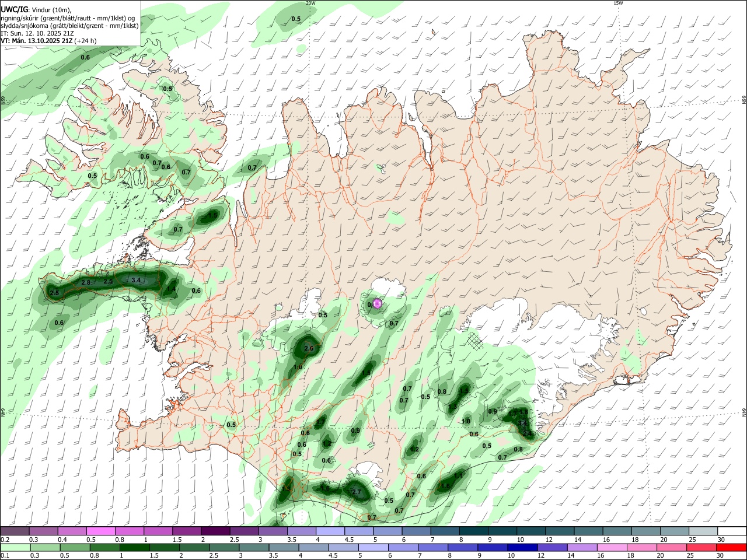This screenshot has width=747, height=560.
Task: Click the 2.7 precipitation value on the south coast
Action: click(356, 492)
